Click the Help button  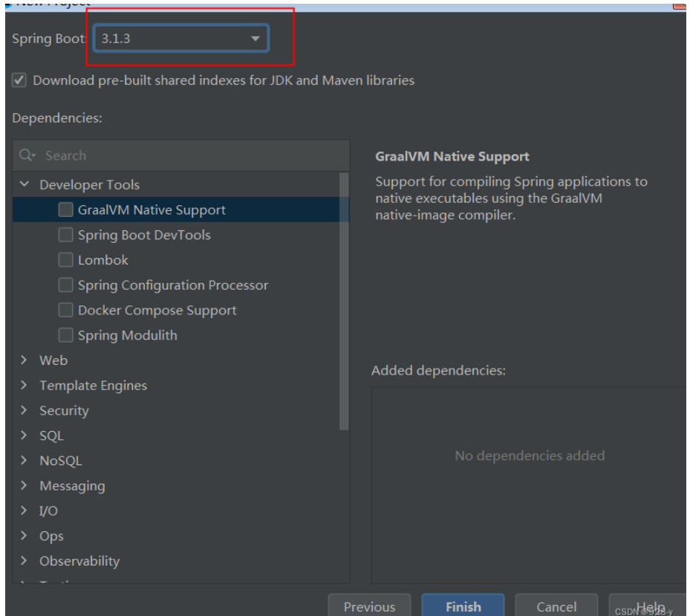click(x=649, y=606)
